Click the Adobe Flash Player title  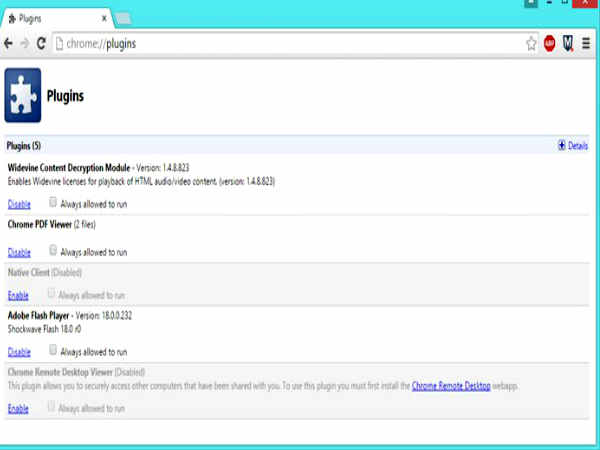(x=38, y=315)
